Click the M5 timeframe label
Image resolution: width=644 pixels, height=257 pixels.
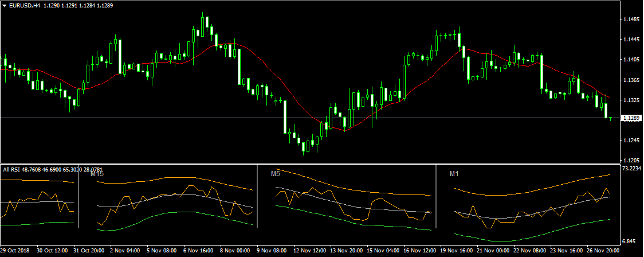pos(276,173)
